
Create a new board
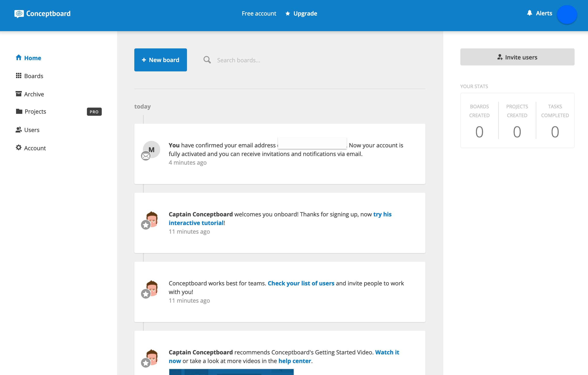[x=160, y=60]
